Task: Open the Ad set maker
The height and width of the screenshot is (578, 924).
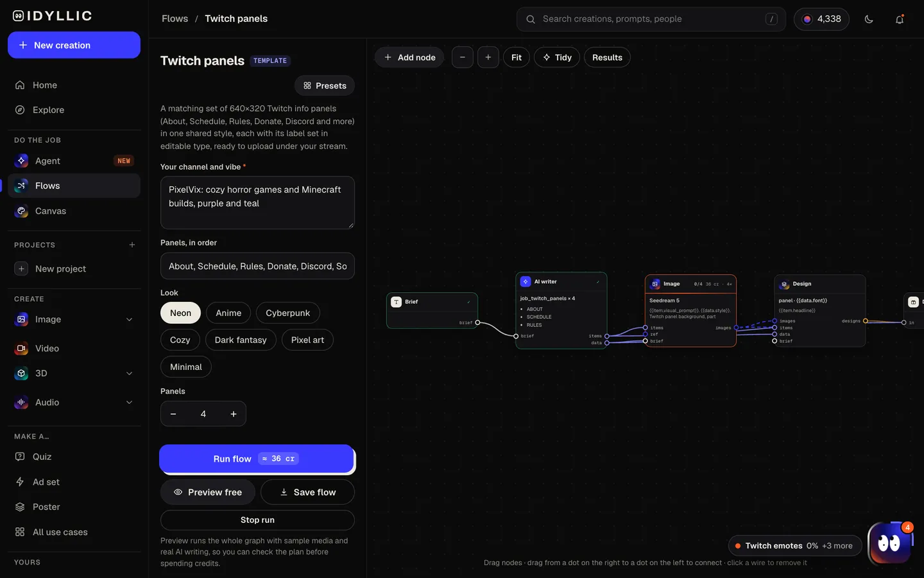Action: point(74,482)
